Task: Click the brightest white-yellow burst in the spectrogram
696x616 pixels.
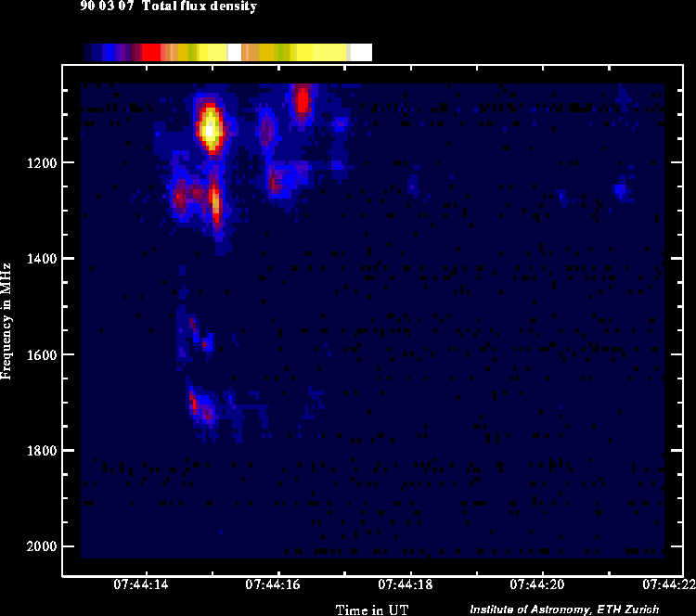Action: [210, 130]
